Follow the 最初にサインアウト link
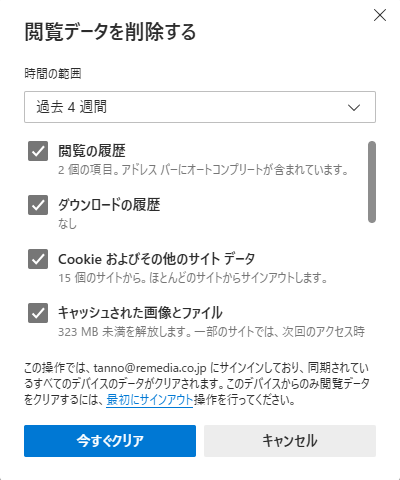Image resolution: width=400 pixels, height=480 pixels. [x=150, y=399]
